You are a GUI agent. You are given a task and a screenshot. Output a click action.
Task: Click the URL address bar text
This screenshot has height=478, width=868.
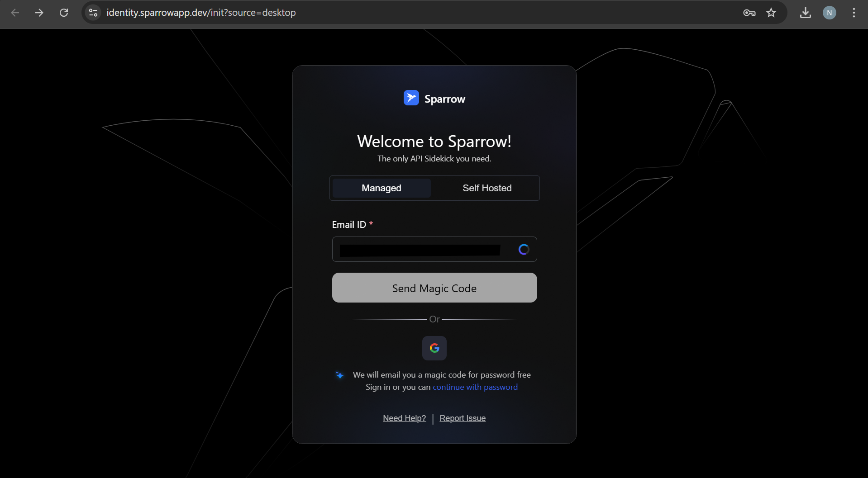coord(201,13)
